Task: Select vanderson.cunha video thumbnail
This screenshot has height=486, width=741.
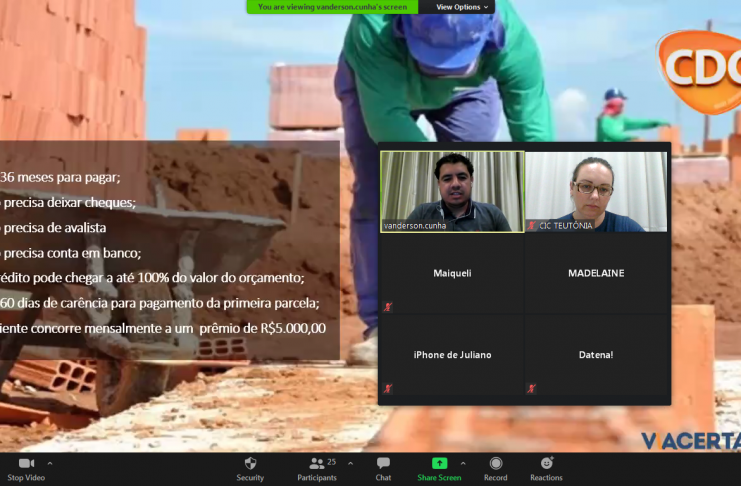Action: pos(452,191)
